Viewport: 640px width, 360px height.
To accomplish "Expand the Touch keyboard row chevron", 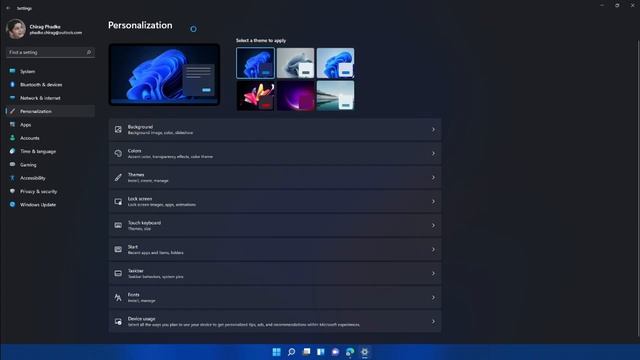I will click(433, 225).
